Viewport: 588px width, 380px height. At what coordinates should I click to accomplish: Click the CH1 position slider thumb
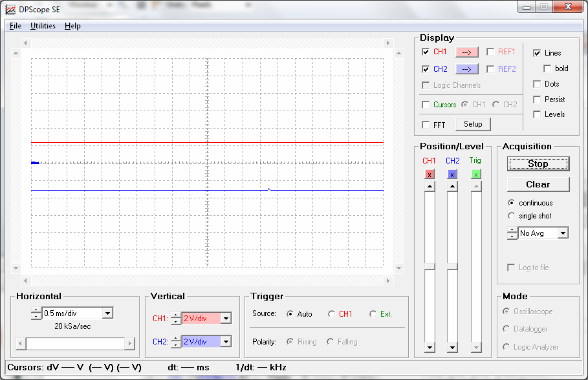[430, 266]
